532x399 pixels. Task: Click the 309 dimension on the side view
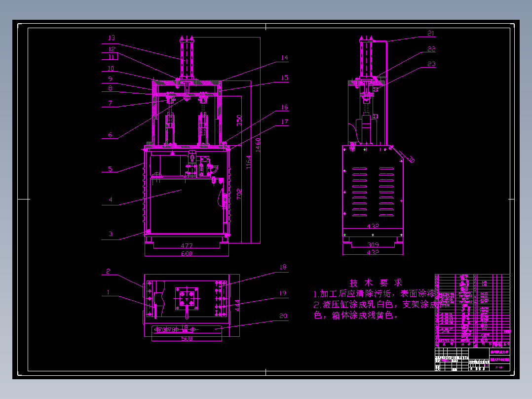373,244
